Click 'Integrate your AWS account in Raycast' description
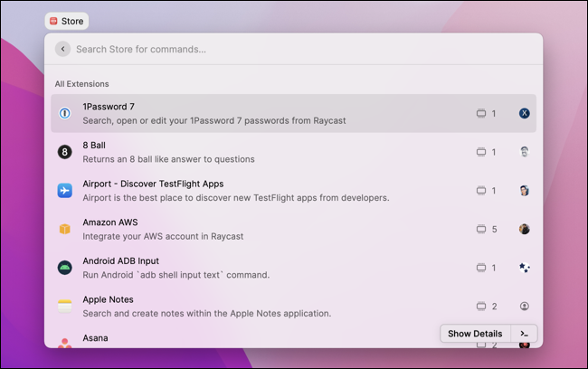This screenshot has height=369, width=588. 163,237
